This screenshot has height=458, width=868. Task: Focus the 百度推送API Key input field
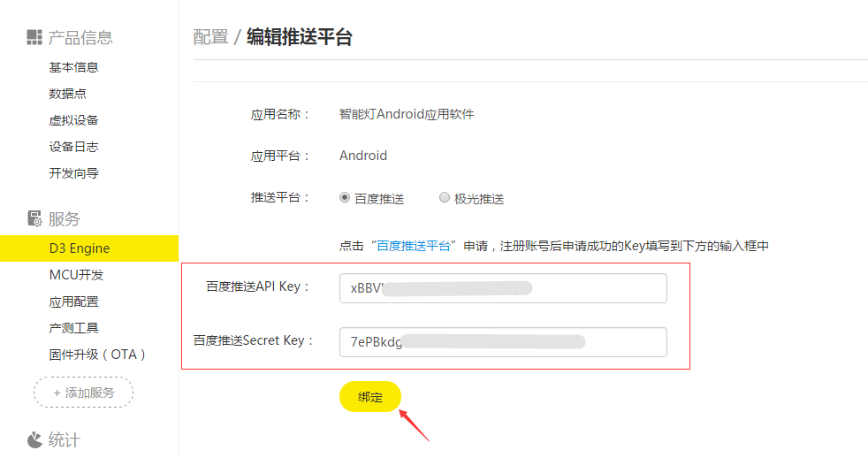(503, 288)
